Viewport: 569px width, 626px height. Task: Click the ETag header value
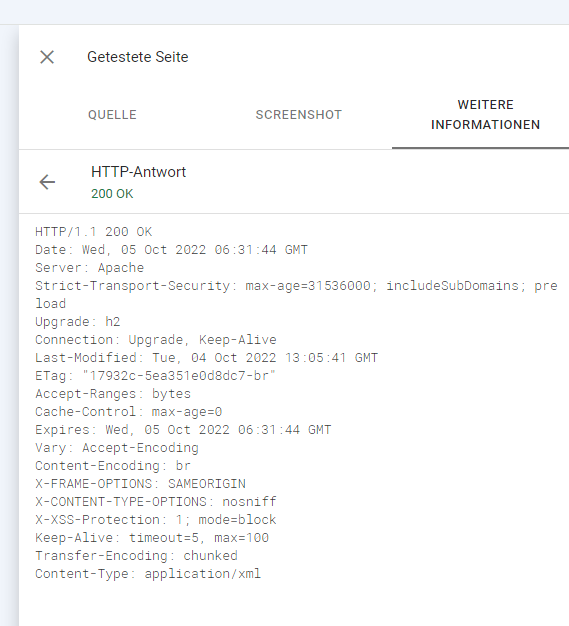click(x=179, y=376)
